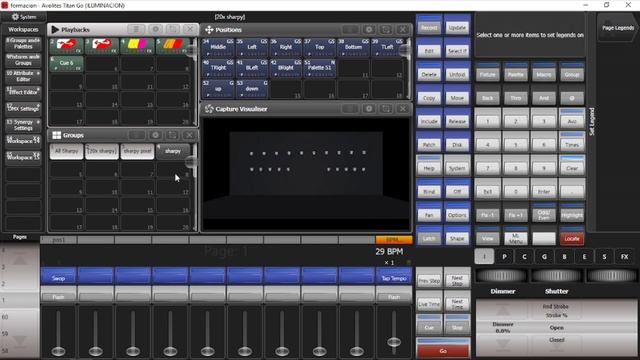The height and width of the screenshot is (360, 640).
Task: Click the Clear keypad button
Action: (x=572, y=167)
